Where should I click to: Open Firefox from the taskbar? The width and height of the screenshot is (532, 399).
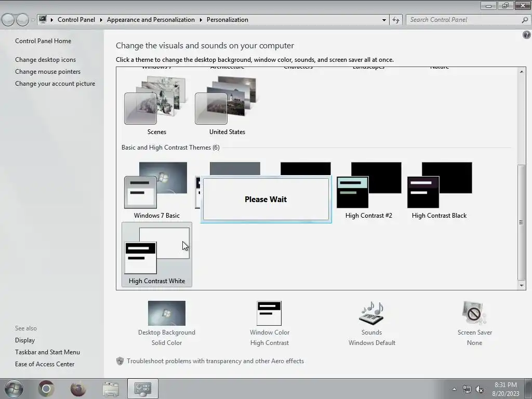78,389
